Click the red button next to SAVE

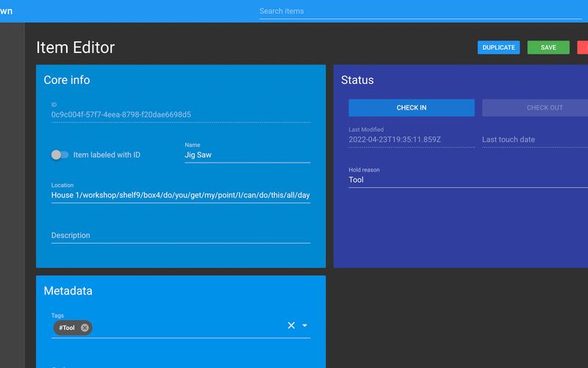[583, 48]
